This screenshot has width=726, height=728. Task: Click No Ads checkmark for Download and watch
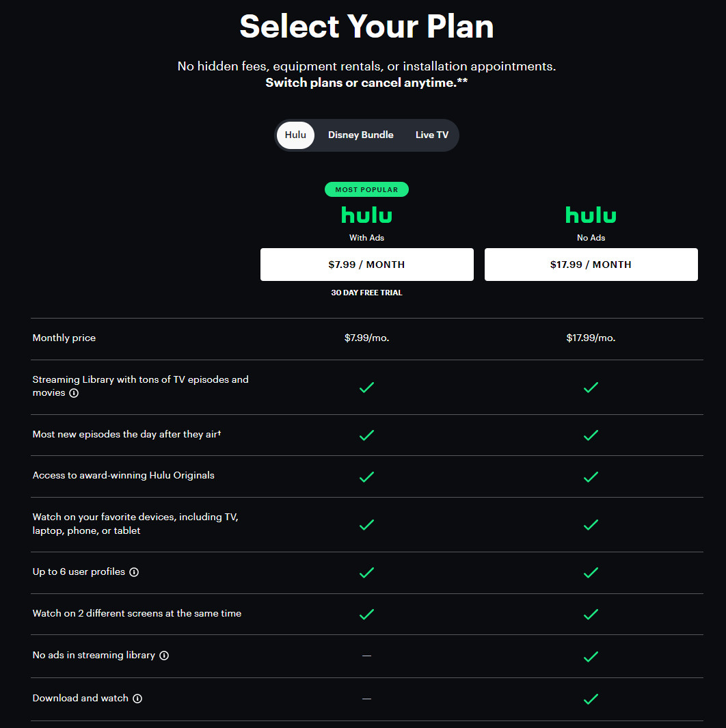[x=591, y=699]
